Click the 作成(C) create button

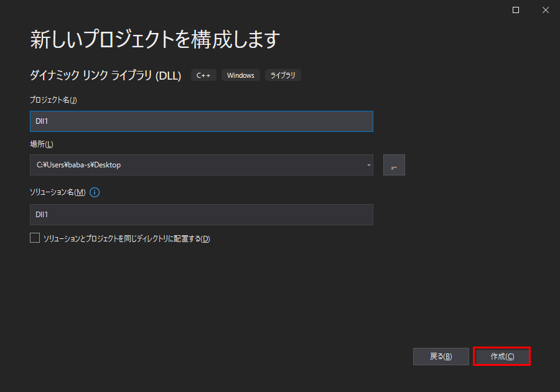pyautogui.click(x=502, y=357)
